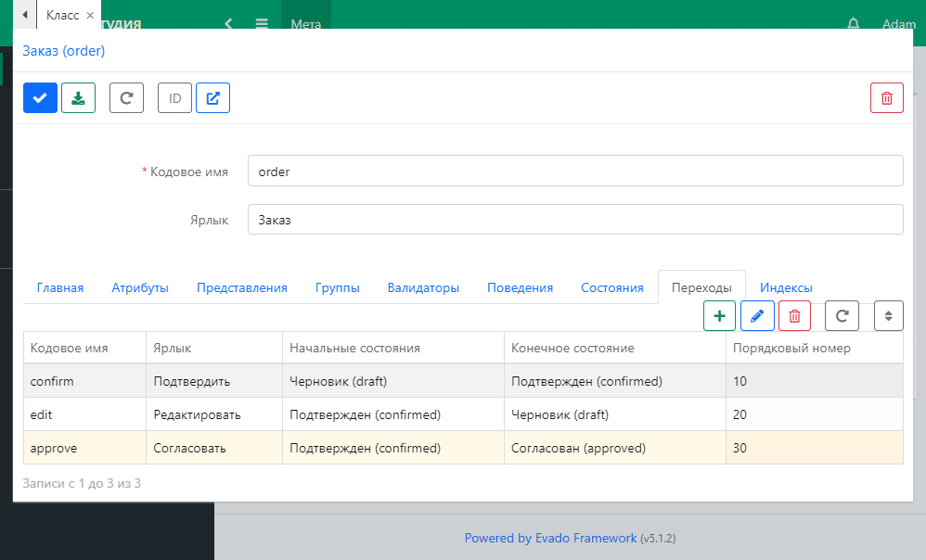This screenshot has height=560, width=926.
Task: Click the order number 10 cell
Action: coord(815,381)
